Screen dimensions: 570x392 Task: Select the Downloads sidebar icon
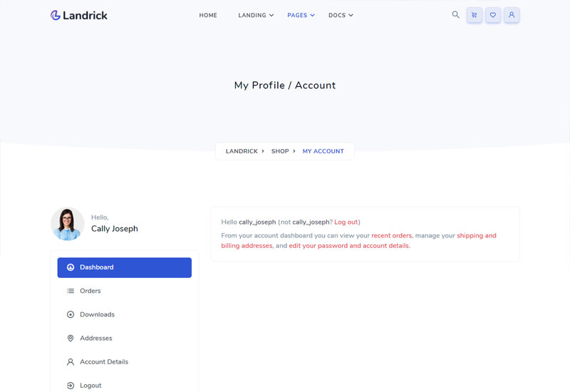(71, 314)
